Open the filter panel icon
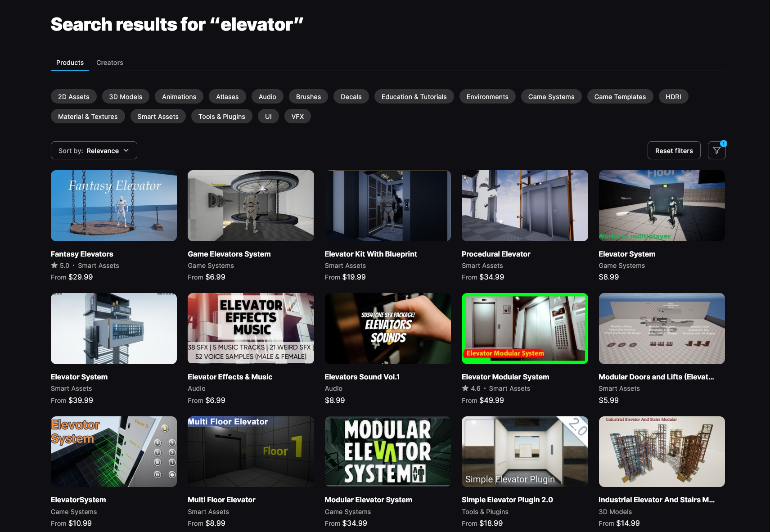 (716, 150)
